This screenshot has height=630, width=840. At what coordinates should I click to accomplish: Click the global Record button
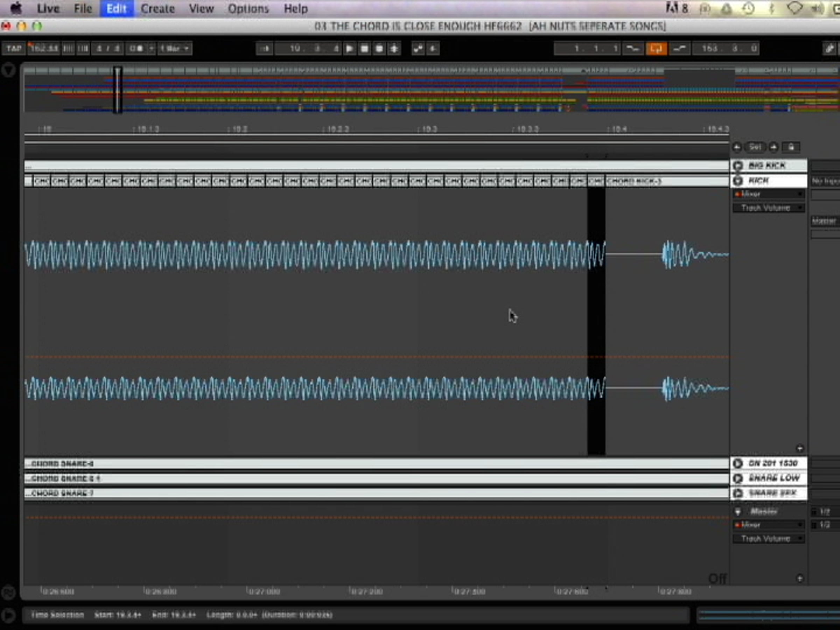tap(379, 49)
